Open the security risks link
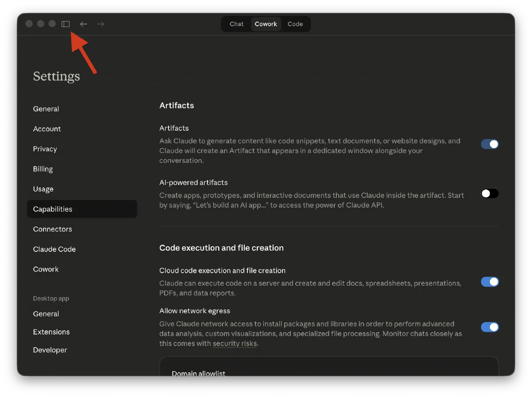 [235, 344]
